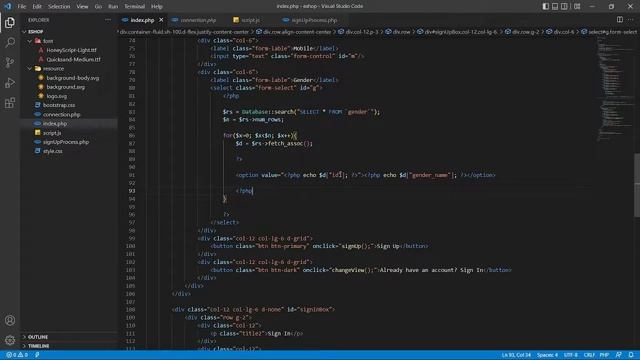Open connection.php in the explorer tree
Screen dimensions: 640x360
69,114
